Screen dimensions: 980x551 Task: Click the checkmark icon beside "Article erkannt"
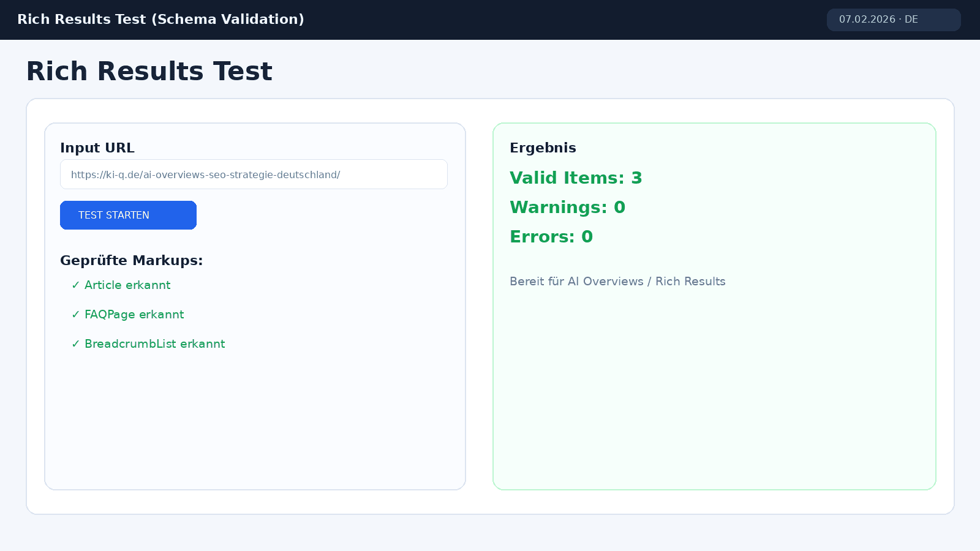pos(76,285)
